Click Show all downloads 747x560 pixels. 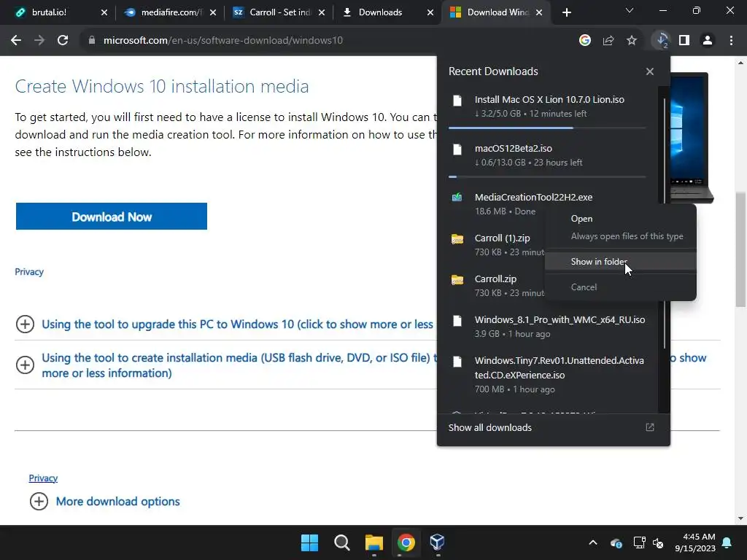[489, 427]
